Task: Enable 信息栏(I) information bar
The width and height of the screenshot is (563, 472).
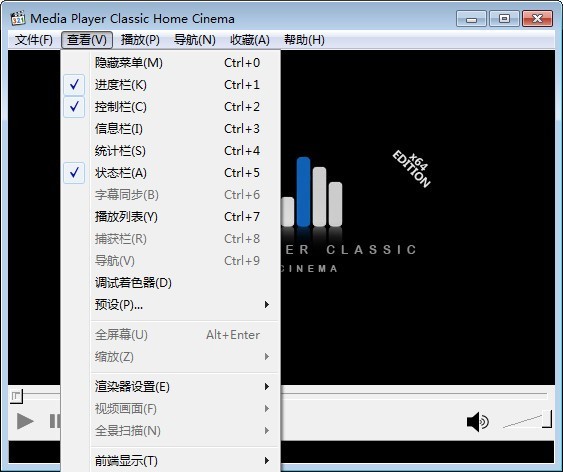Action: click(171, 129)
